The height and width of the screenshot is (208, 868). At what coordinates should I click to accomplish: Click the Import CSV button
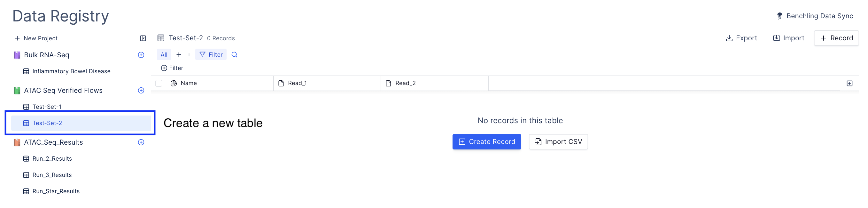[558, 141]
